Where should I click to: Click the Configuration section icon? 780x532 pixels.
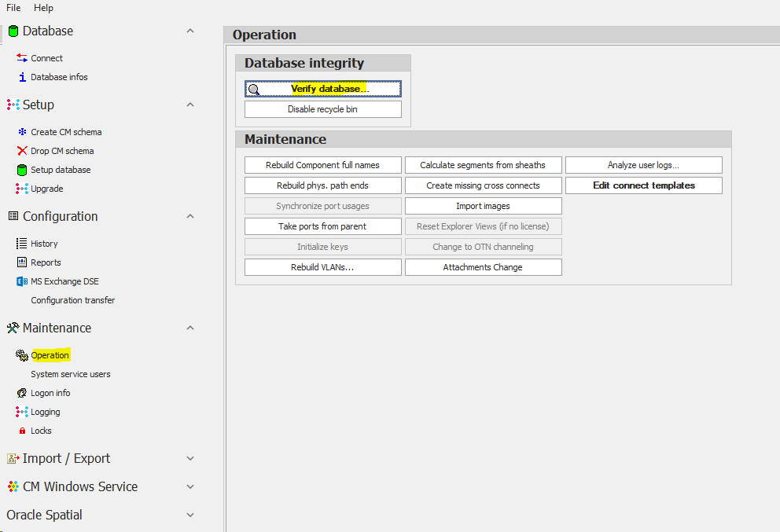pyautogui.click(x=13, y=216)
